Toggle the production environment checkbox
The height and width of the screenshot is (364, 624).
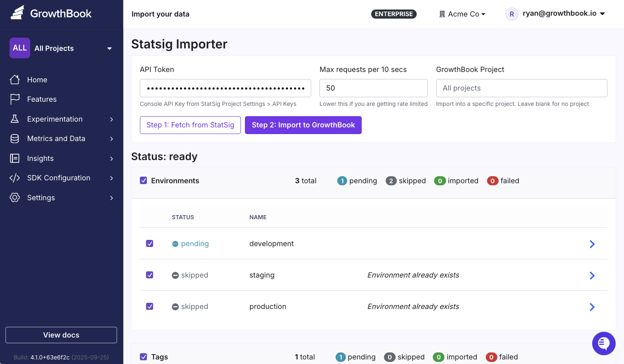point(150,307)
